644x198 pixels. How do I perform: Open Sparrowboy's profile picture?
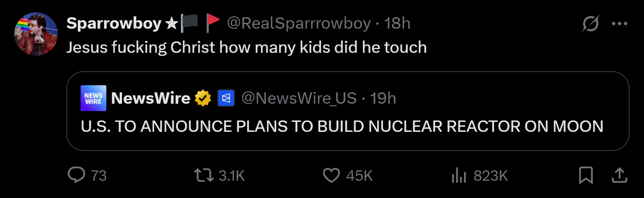(36, 34)
